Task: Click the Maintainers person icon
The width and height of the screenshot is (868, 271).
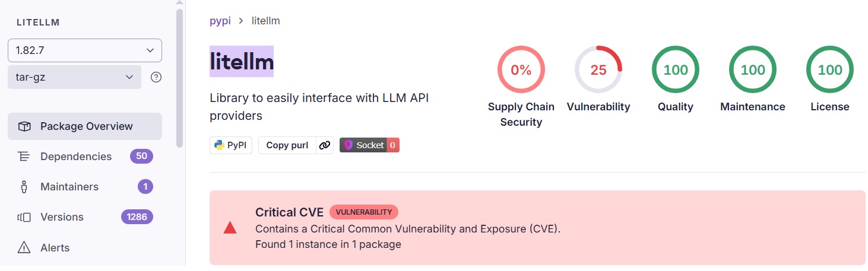Action: pyautogui.click(x=24, y=187)
